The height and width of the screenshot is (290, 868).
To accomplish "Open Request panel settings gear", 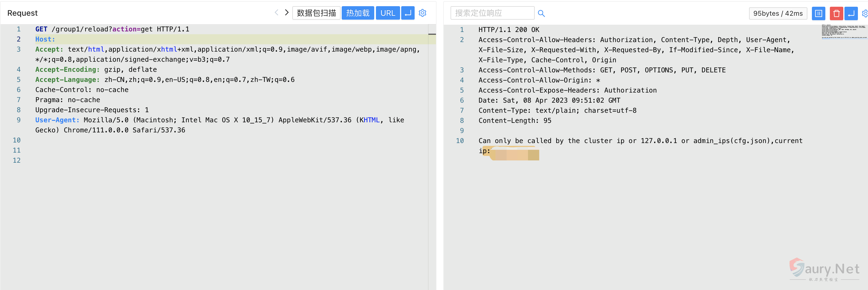I will point(422,13).
